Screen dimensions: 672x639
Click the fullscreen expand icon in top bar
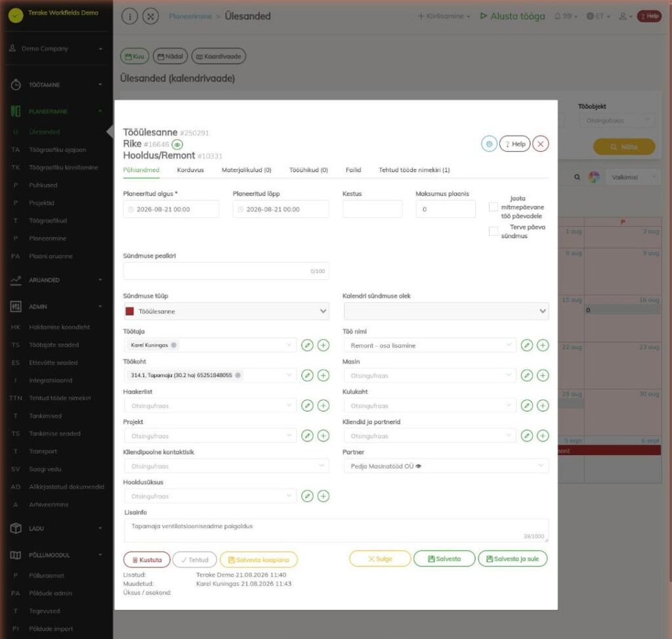coord(150,16)
